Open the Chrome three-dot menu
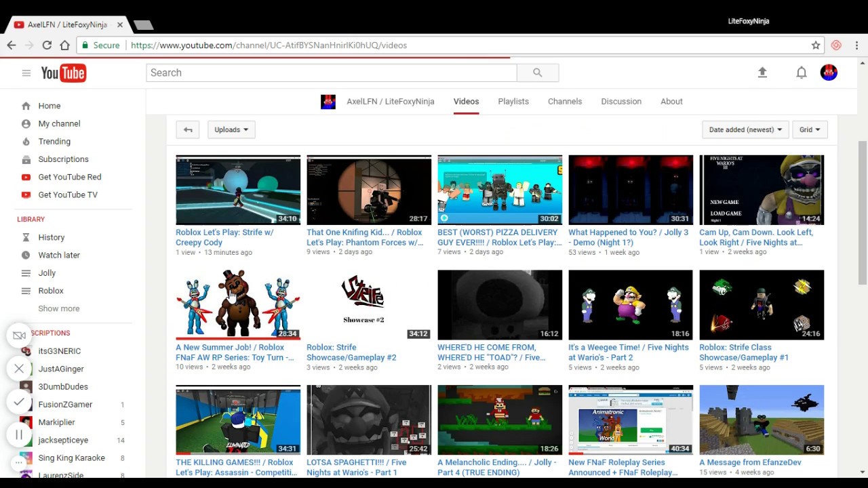Viewport: 868px width, 488px height. [x=856, y=45]
